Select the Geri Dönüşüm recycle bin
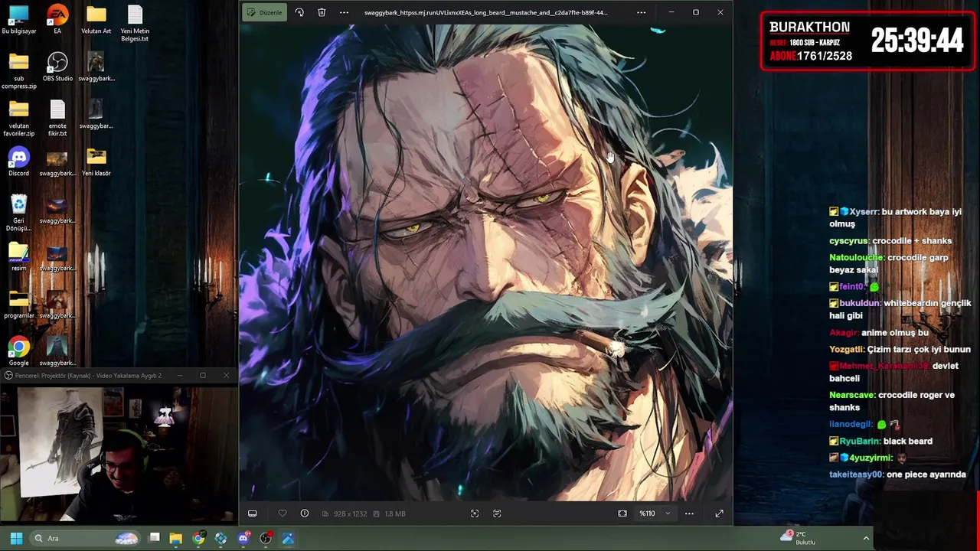The height and width of the screenshot is (551, 980). point(19,214)
